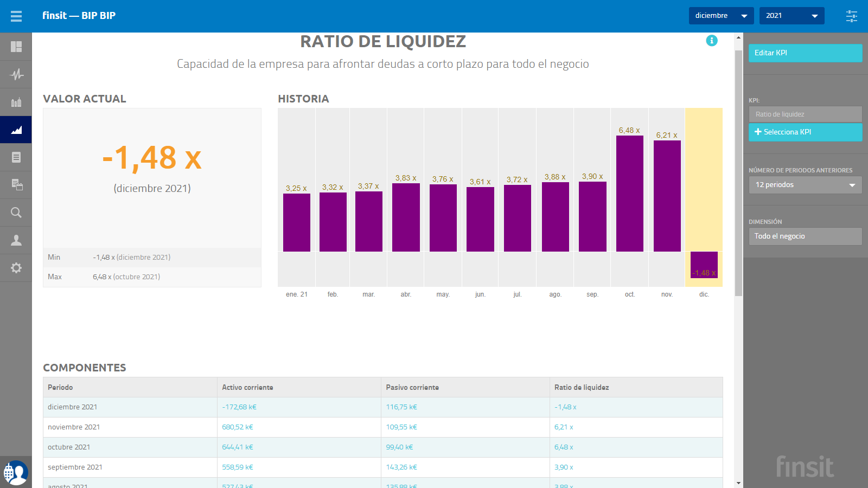Open the pulse activity icon in sidebar
The height and width of the screenshot is (488, 868).
[x=16, y=74]
